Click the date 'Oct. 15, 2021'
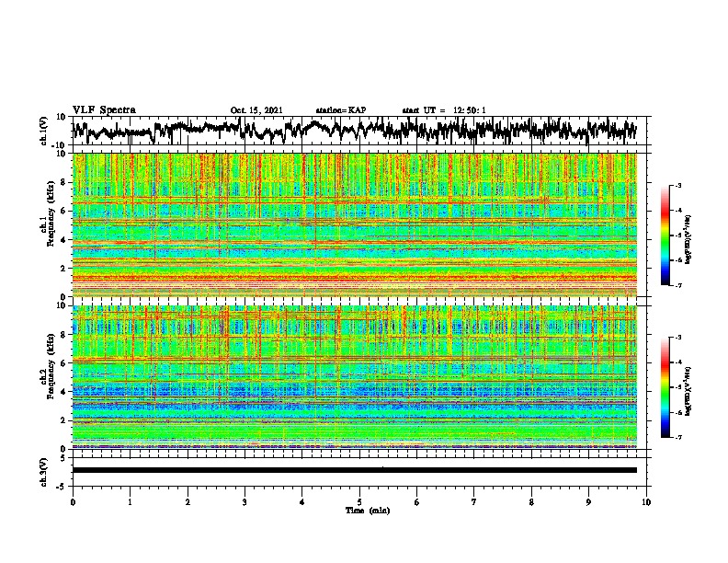This screenshot has height=563, width=728. tap(256, 110)
